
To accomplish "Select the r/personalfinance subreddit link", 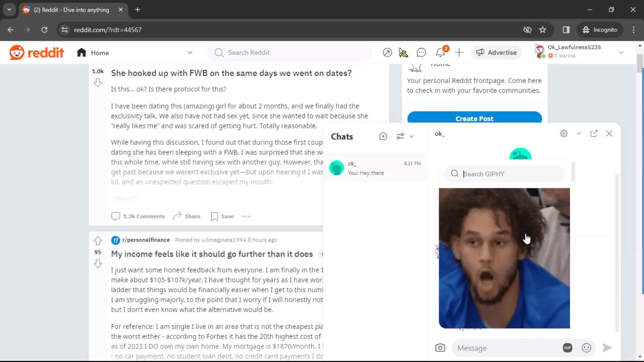I will [x=146, y=240].
